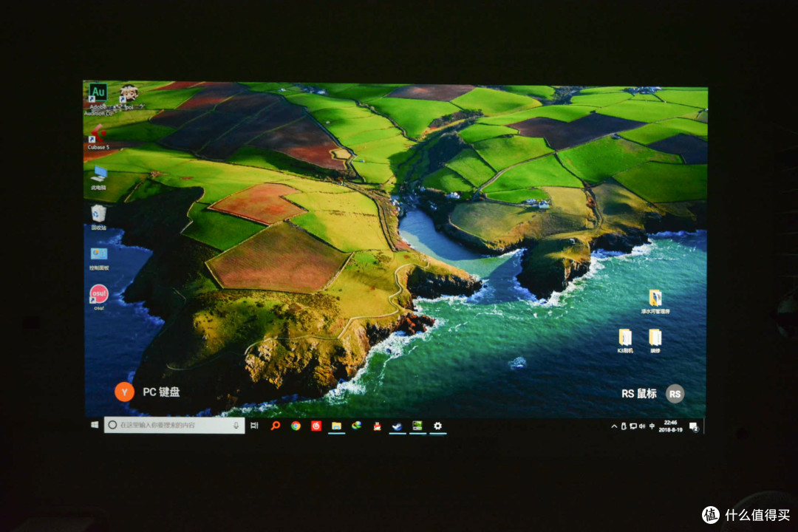Screen dimensions: 798x532
Task: Click the USB device tray icon
Action: tap(624, 426)
